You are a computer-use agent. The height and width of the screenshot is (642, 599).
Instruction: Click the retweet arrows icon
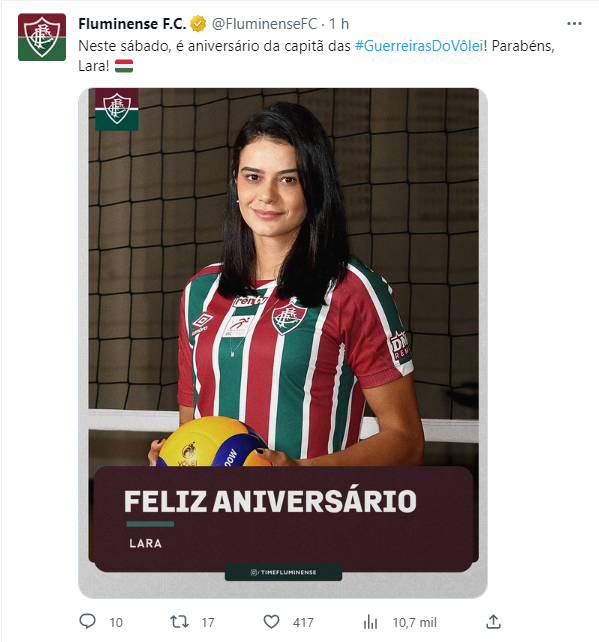179,622
